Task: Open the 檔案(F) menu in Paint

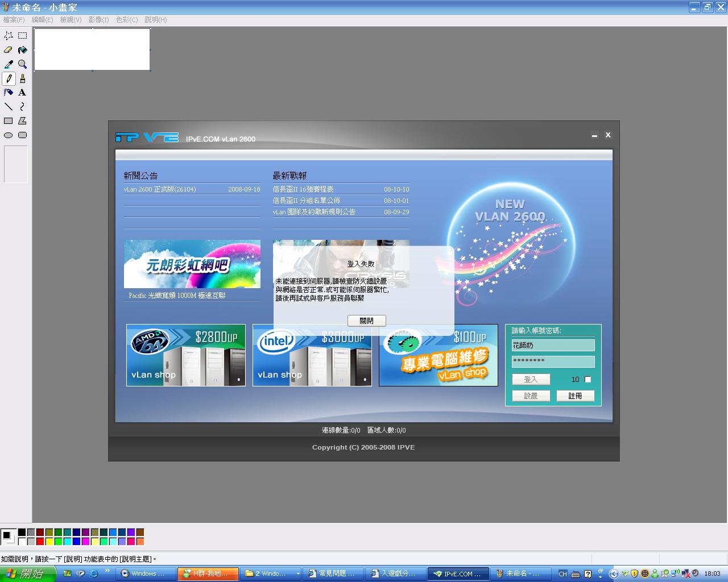Action: [14, 20]
